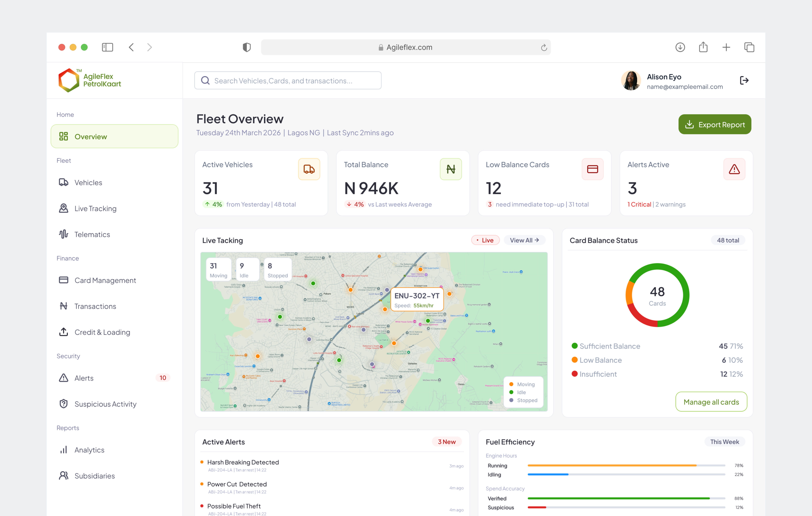This screenshot has width=812, height=516.
Task: Click the browser share icon
Action: pos(703,47)
